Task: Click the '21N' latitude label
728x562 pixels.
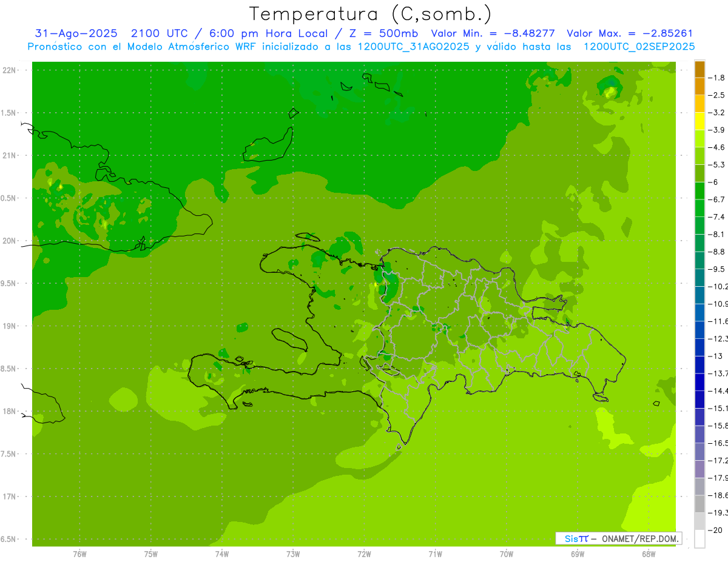Action: click(x=10, y=155)
